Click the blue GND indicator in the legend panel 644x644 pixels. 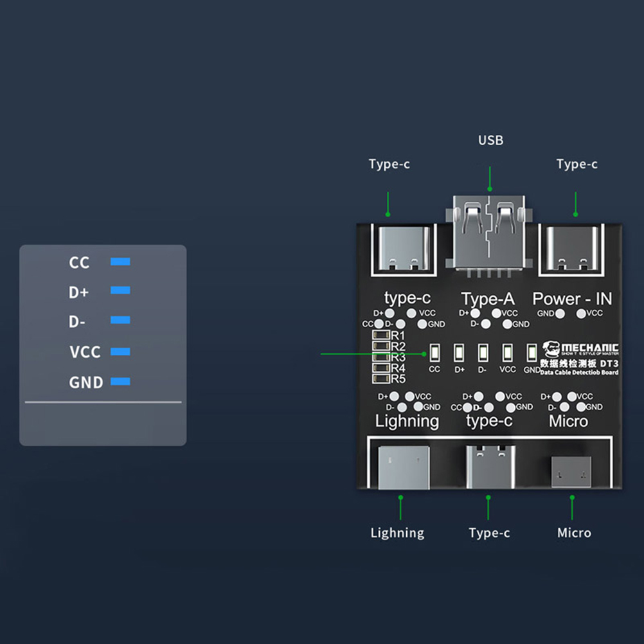[x=120, y=382]
